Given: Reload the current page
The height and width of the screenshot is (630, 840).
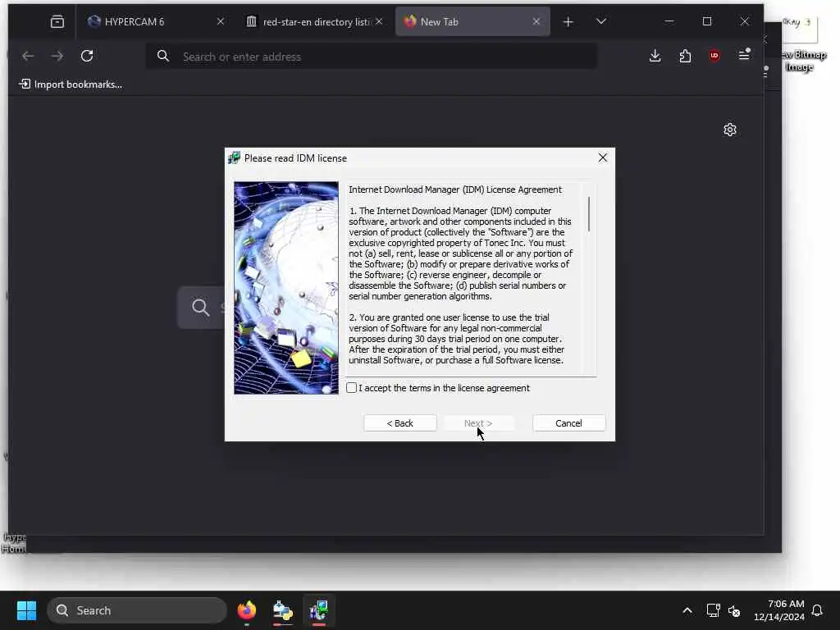Looking at the screenshot, I should point(87,56).
